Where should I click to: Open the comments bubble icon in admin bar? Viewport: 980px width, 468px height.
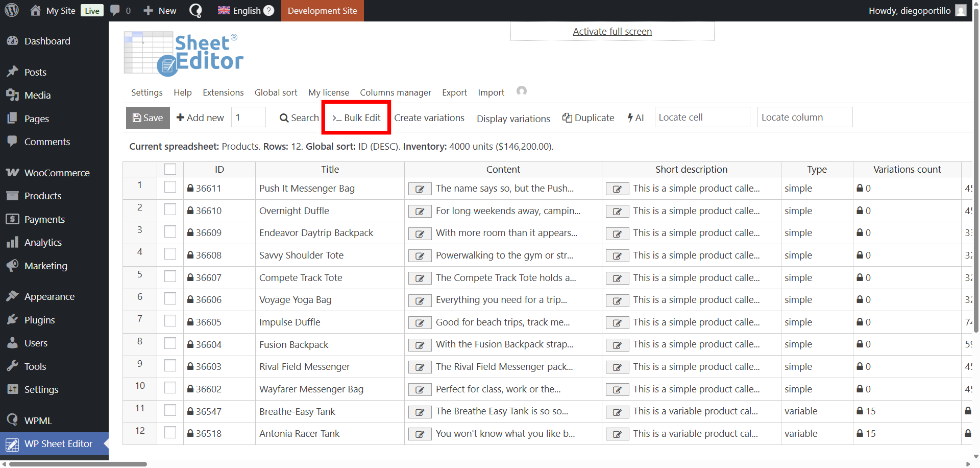point(115,10)
